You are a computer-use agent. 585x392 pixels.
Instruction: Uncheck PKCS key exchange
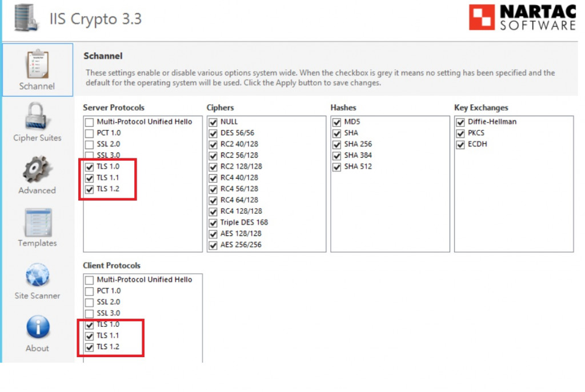[x=460, y=133]
